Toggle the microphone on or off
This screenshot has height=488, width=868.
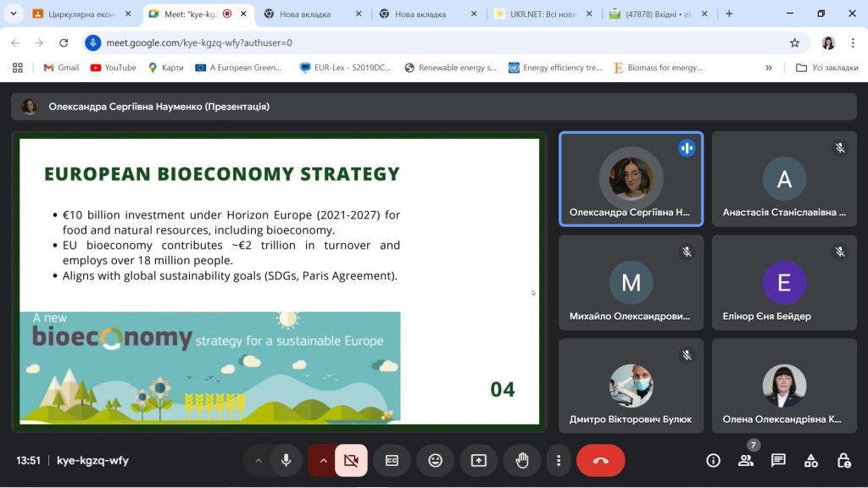(x=287, y=460)
